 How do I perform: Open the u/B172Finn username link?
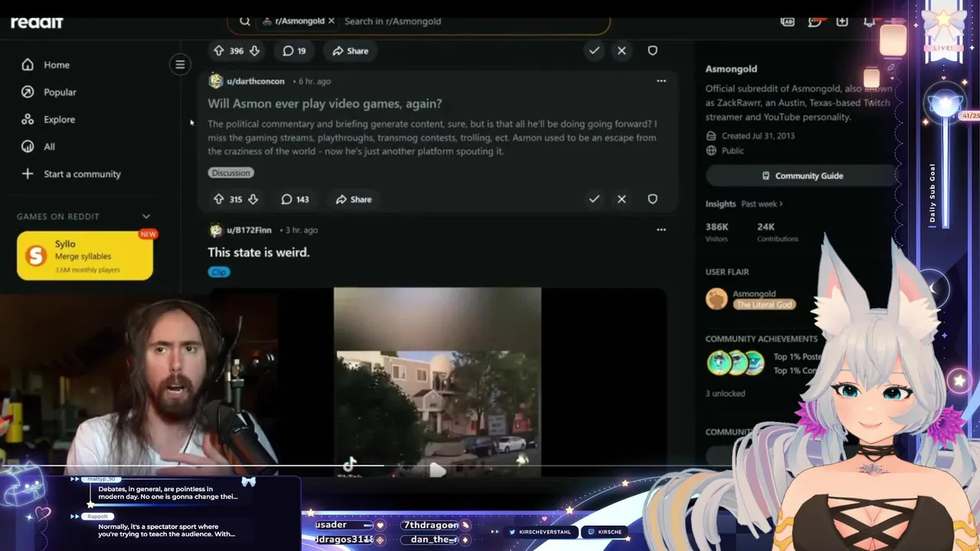pos(249,230)
